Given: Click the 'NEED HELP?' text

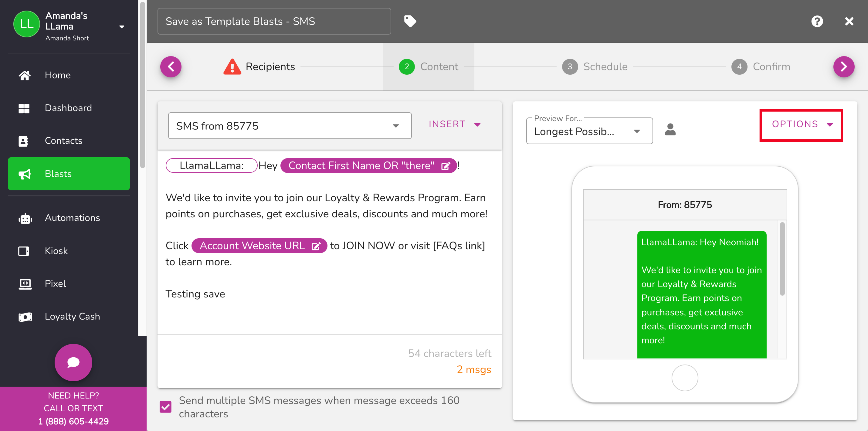Looking at the screenshot, I should [73, 396].
